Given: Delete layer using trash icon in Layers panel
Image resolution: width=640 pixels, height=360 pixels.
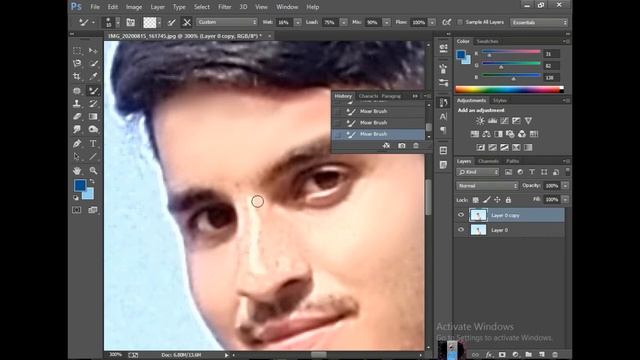Looking at the screenshot, I should (555, 355).
